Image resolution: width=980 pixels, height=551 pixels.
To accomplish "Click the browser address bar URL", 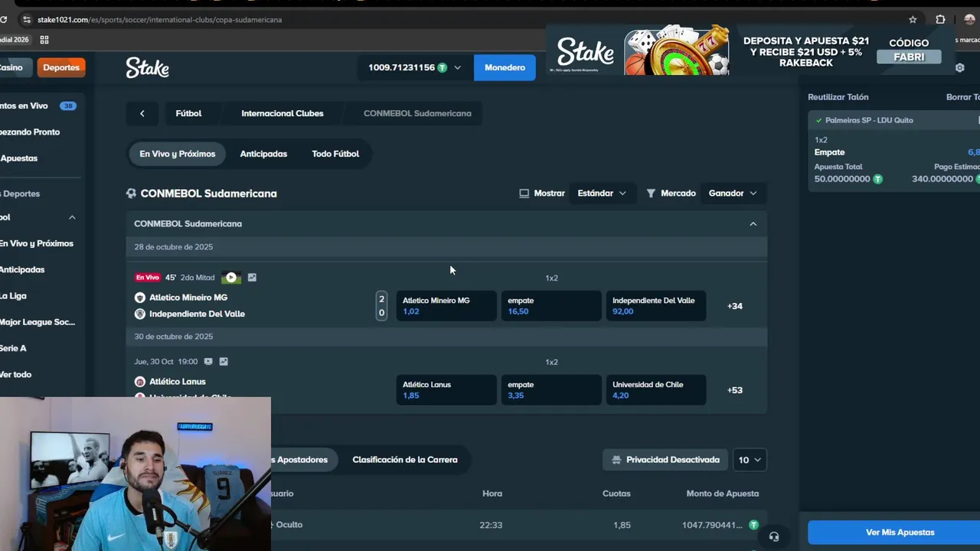I will [x=159, y=19].
